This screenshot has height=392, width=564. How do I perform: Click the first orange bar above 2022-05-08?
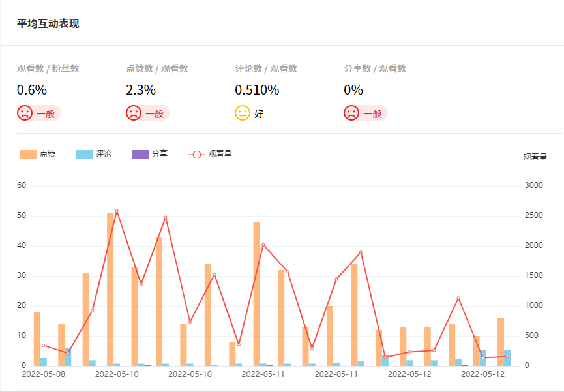coord(37,339)
